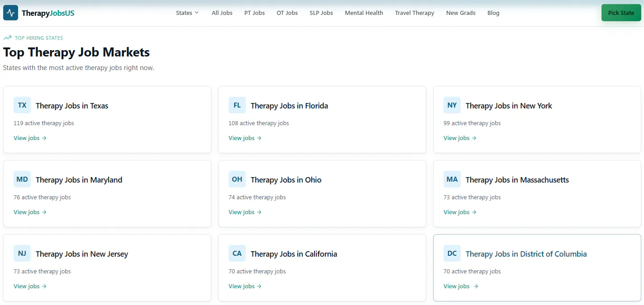
Task: Open Therapy Jobs in California heading
Action: pyautogui.click(x=294, y=254)
